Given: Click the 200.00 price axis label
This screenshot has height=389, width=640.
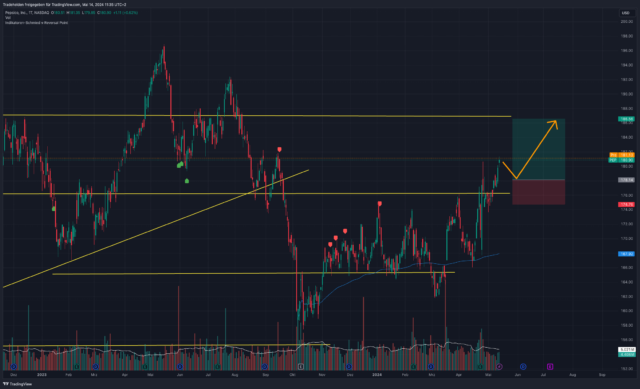Looking at the screenshot, I should click(x=626, y=22).
